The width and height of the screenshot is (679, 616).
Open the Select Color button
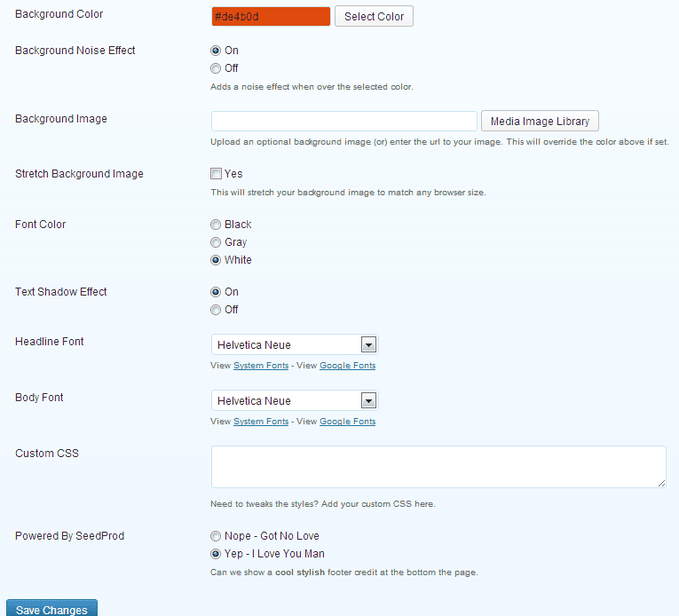[x=374, y=17]
